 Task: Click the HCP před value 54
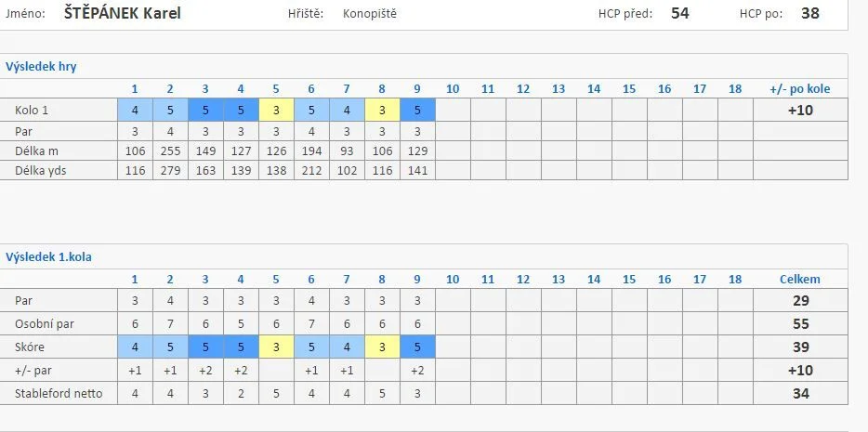coord(679,13)
